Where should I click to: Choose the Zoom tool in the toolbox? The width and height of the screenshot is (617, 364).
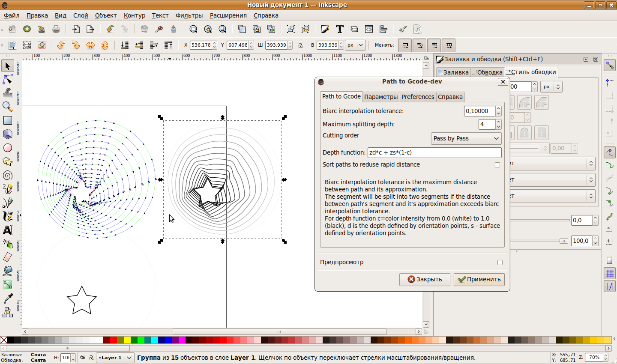click(7, 106)
